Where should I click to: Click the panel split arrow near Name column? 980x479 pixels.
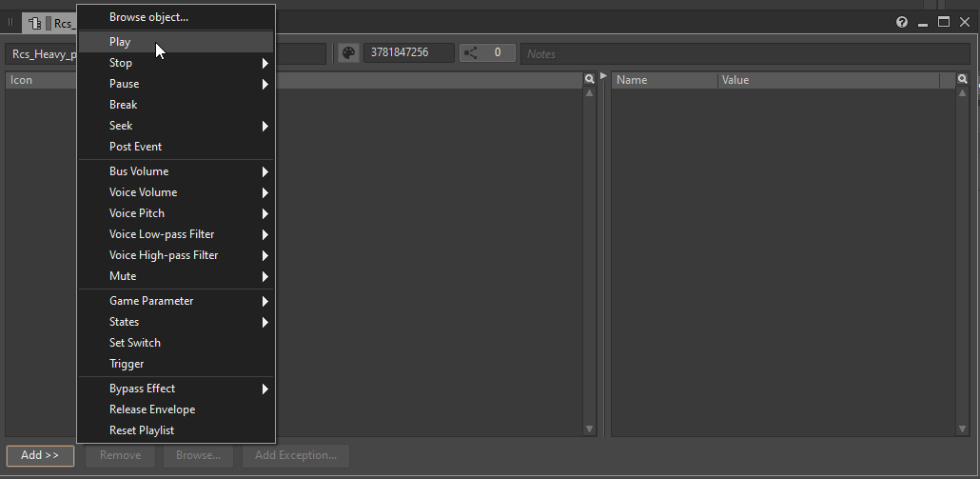click(603, 76)
